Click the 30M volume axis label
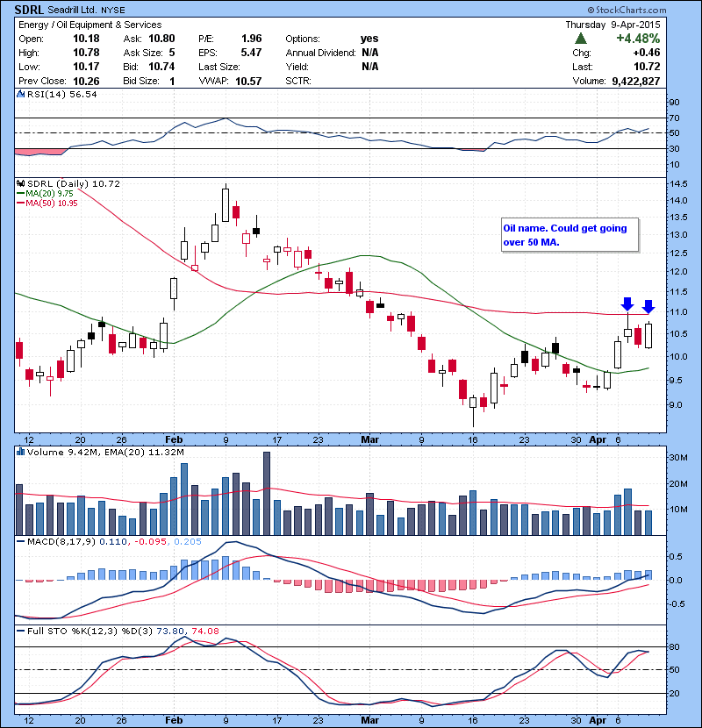Screen dimensions: 702x728 (678, 458)
